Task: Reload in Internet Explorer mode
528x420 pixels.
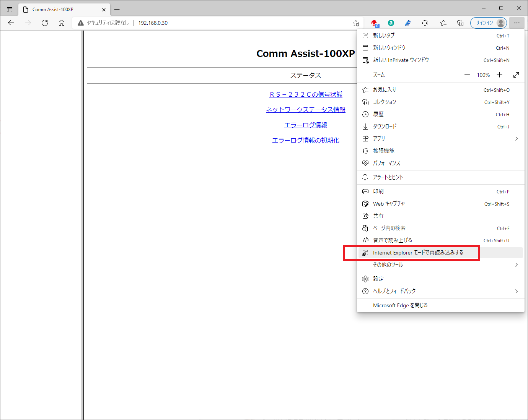Action: pos(440,253)
